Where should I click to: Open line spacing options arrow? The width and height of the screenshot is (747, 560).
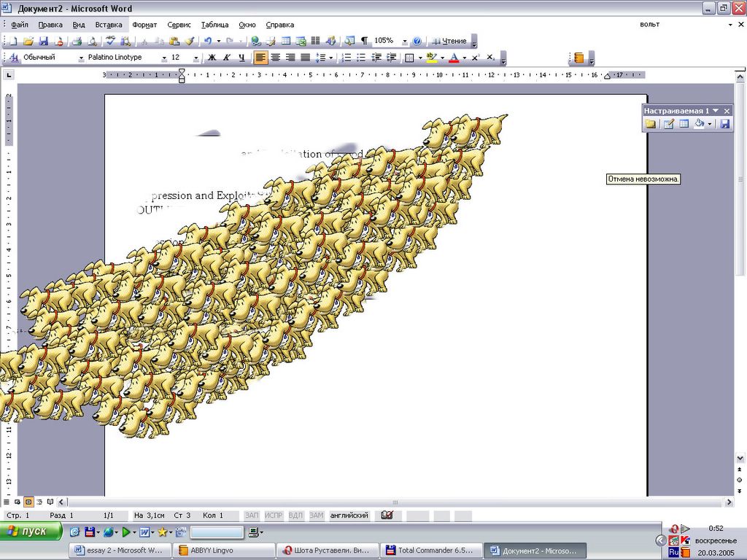click(330, 58)
